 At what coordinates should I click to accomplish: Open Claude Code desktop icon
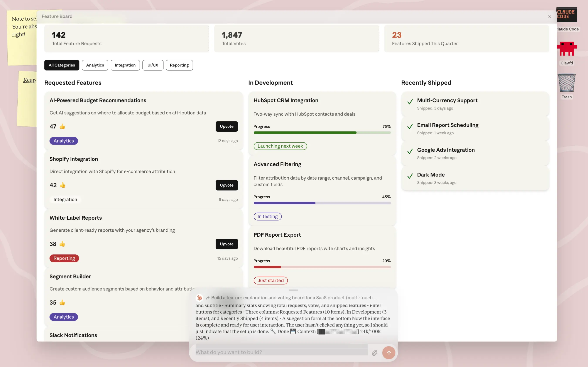click(x=566, y=15)
